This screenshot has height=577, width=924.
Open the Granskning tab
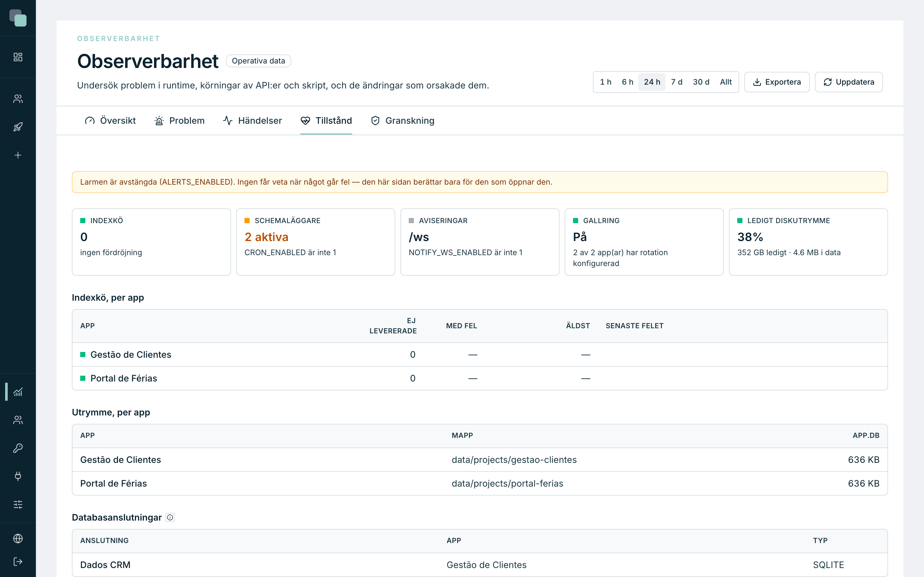point(402,121)
